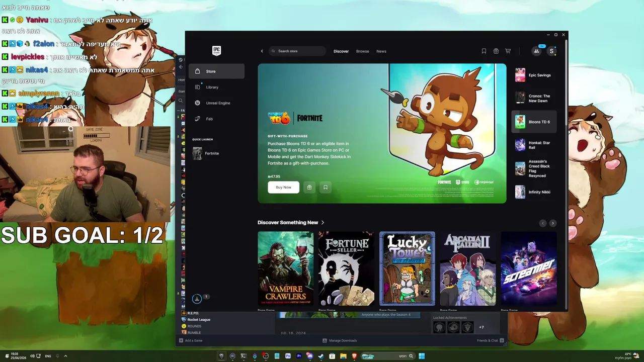The height and width of the screenshot is (362, 644).
Task: Launch Fortnite from Quick Launch
Action: click(216, 153)
